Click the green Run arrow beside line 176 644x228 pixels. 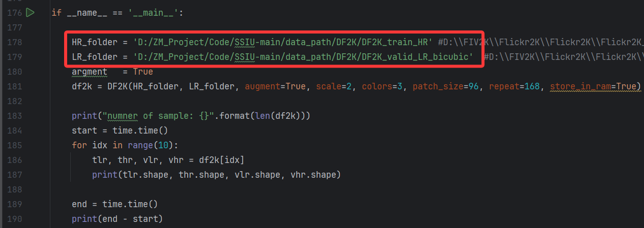(x=30, y=12)
